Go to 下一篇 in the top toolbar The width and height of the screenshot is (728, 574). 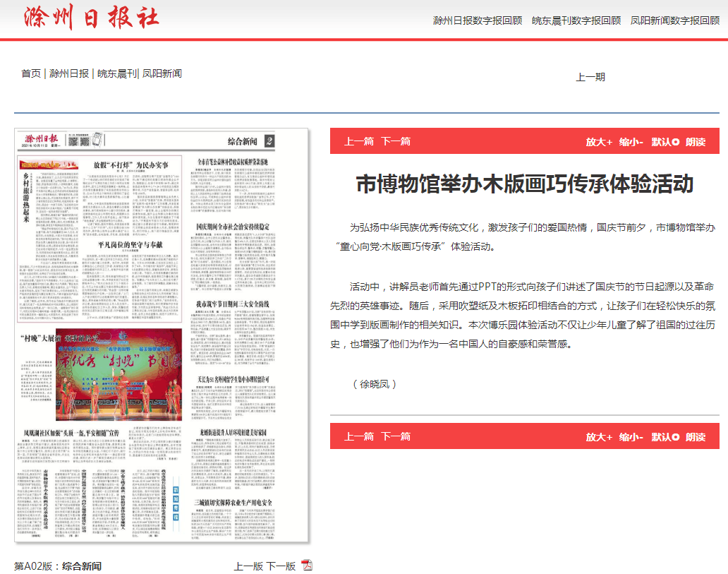tap(396, 141)
